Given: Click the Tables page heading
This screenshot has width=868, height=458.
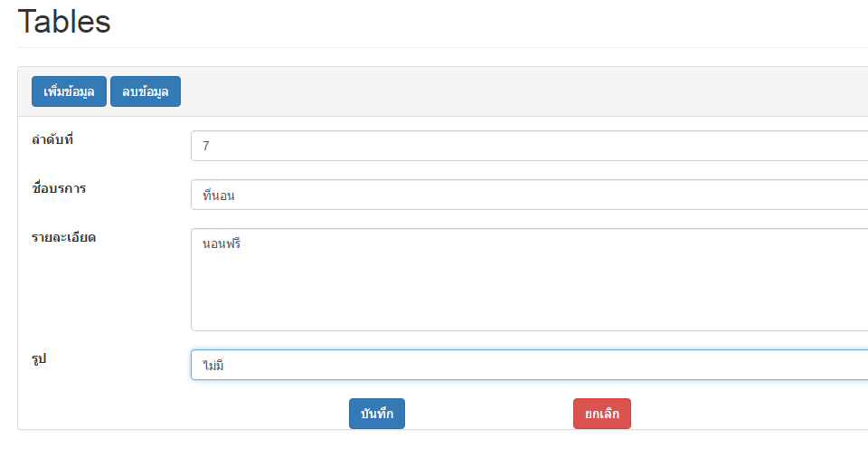Looking at the screenshot, I should tap(64, 22).
